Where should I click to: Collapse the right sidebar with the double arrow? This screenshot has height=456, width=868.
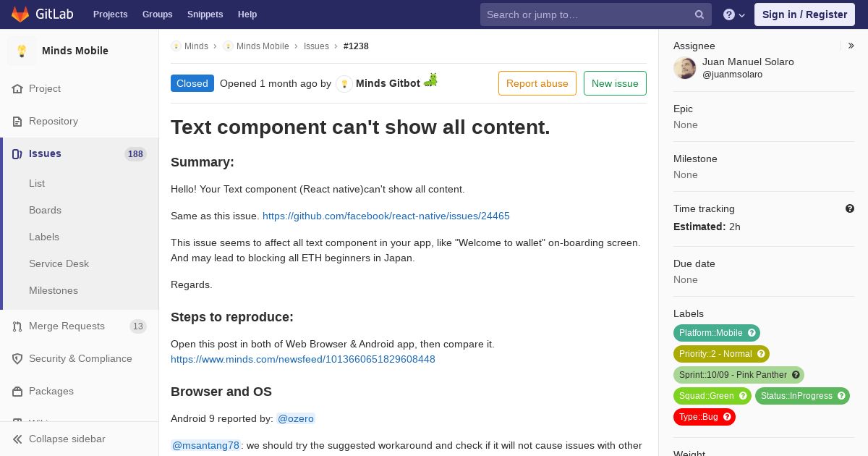tap(851, 46)
